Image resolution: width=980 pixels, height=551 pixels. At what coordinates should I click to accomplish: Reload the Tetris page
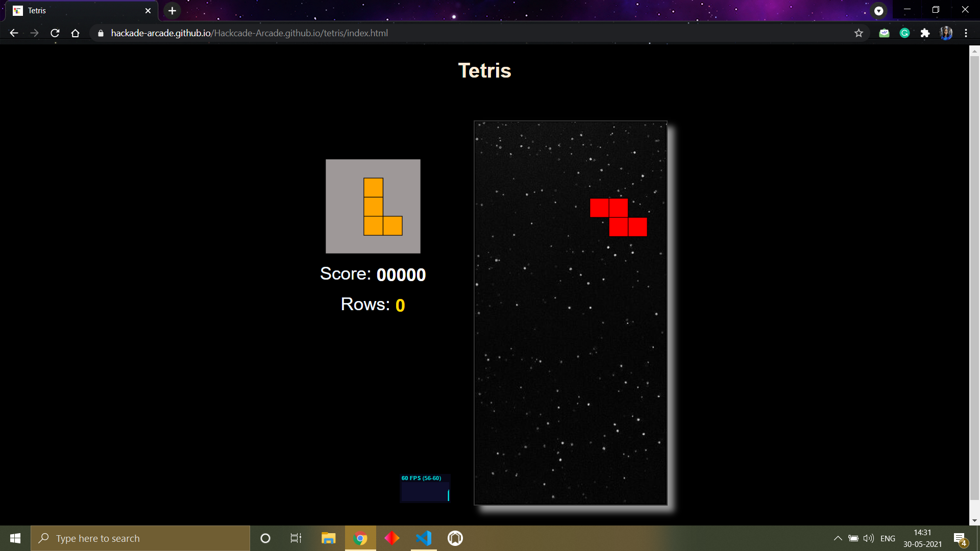click(55, 33)
